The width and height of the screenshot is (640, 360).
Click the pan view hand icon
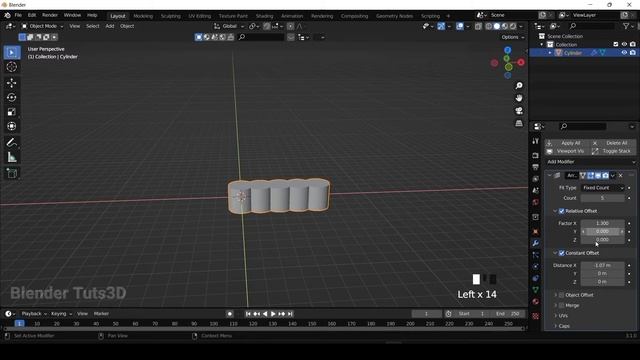(x=519, y=98)
